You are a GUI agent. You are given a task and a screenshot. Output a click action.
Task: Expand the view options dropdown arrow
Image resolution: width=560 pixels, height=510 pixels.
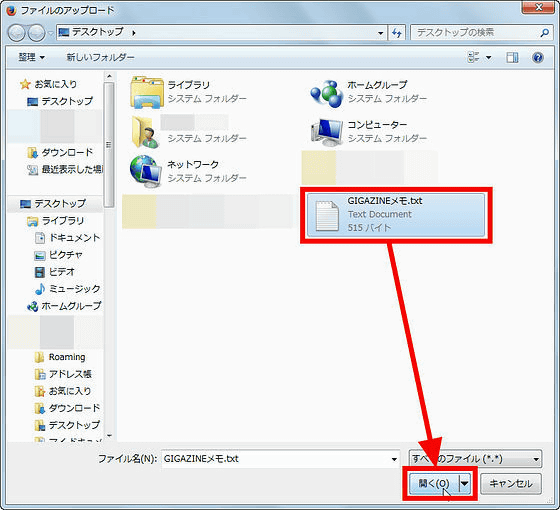point(488,58)
